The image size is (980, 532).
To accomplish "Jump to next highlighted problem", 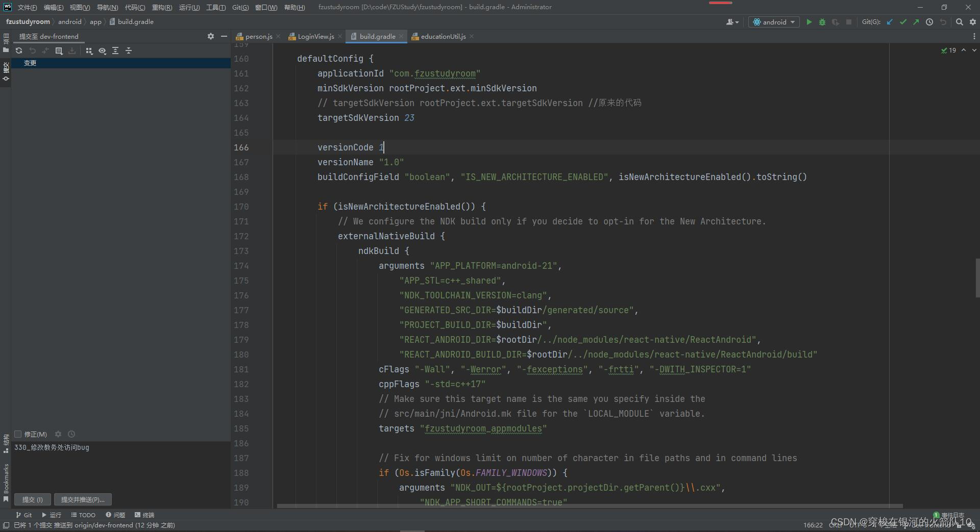I will [x=974, y=50].
